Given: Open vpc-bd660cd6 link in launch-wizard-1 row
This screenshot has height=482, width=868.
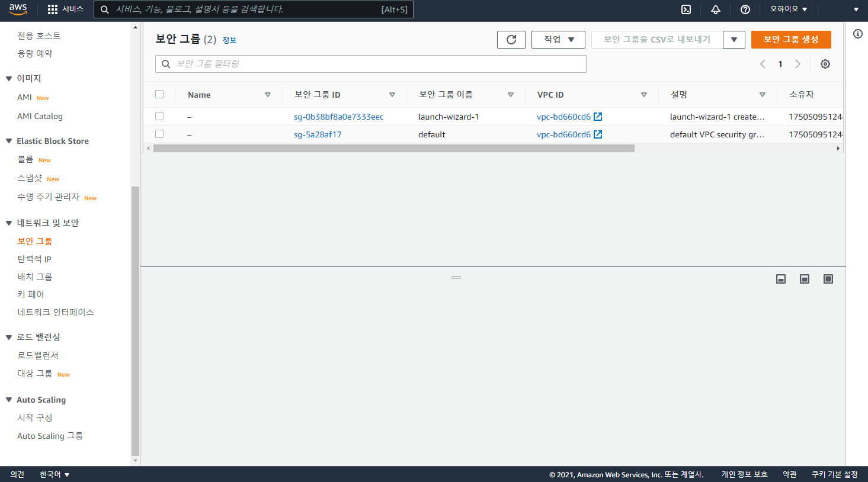Looking at the screenshot, I should [563, 117].
